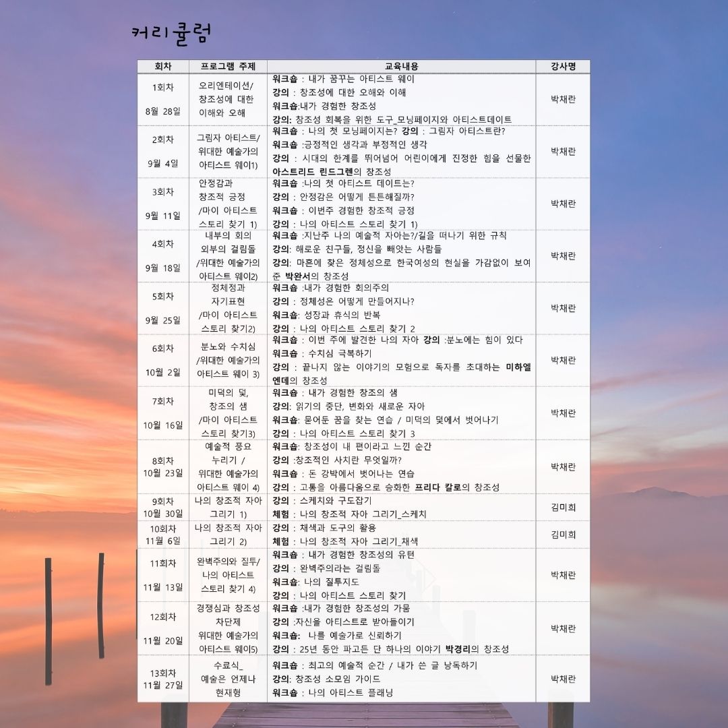The height and width of the screenshot is (728, 728).
Task: Click the date '8월 28일'
Action: coord(163,111)
